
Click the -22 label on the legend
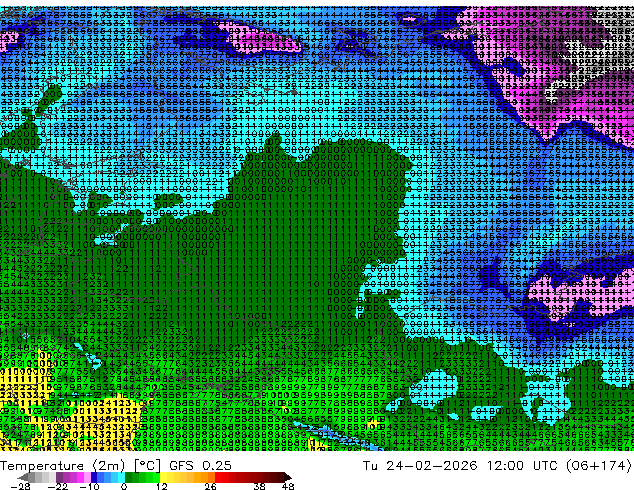click(x=58, y=486)
